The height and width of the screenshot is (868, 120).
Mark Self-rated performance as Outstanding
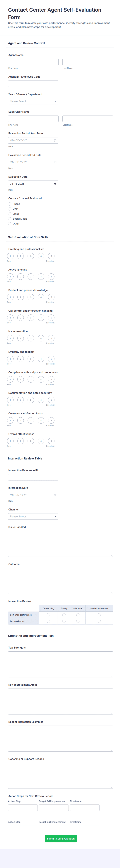pyautogui.click(x=48, y=615)
